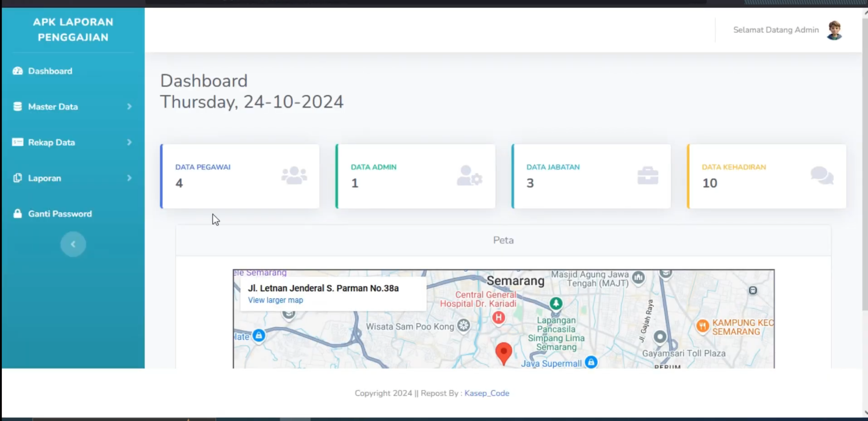Viewport: 868px width, 421px height.
Task: Click the page vertical scrollbar thumb
Action: 865,164
